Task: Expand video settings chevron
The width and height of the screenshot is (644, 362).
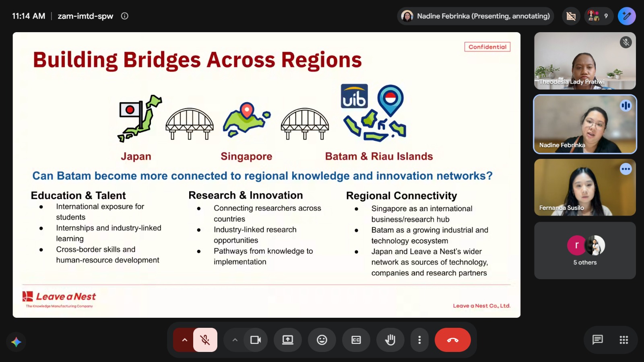Action: point(235,340)
